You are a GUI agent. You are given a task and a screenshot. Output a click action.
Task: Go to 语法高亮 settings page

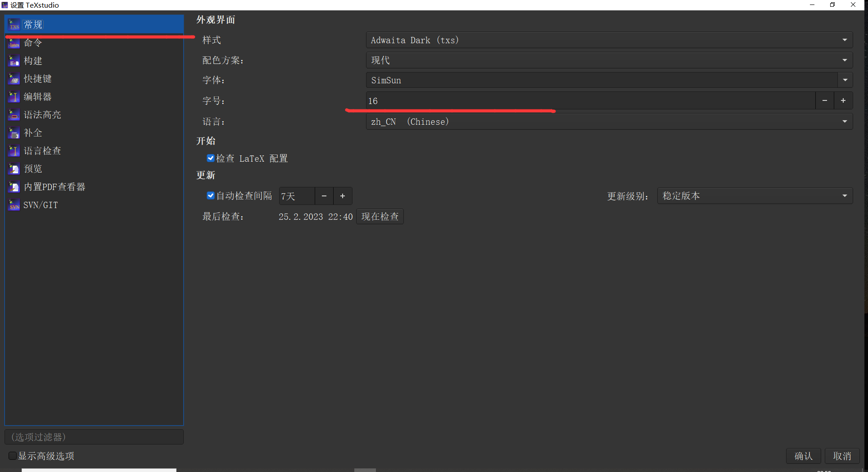pyautogui.click(x=94, y=115)
